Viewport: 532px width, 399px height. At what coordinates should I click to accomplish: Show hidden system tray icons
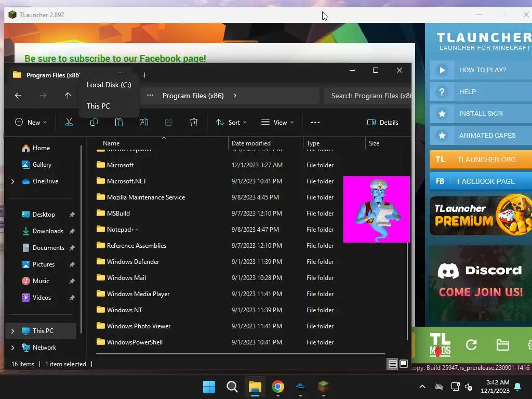(x=422, y=387)
